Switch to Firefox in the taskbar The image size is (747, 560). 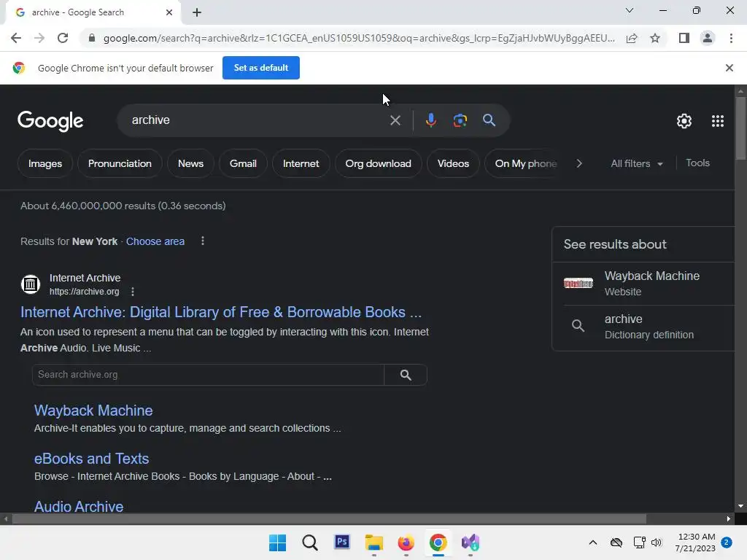pos(406,542)
